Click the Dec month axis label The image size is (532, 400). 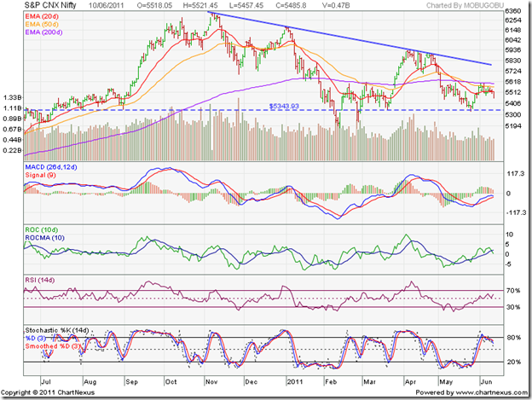coord(251,382)
